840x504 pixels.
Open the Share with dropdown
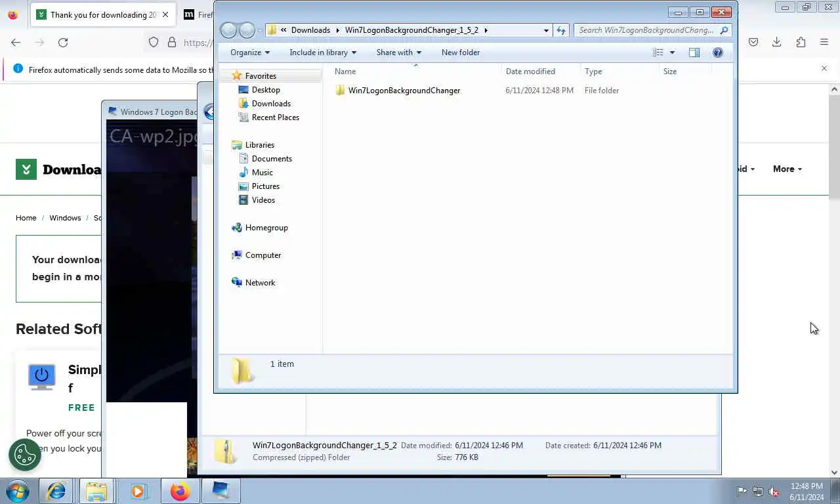(x=398, y=52)
